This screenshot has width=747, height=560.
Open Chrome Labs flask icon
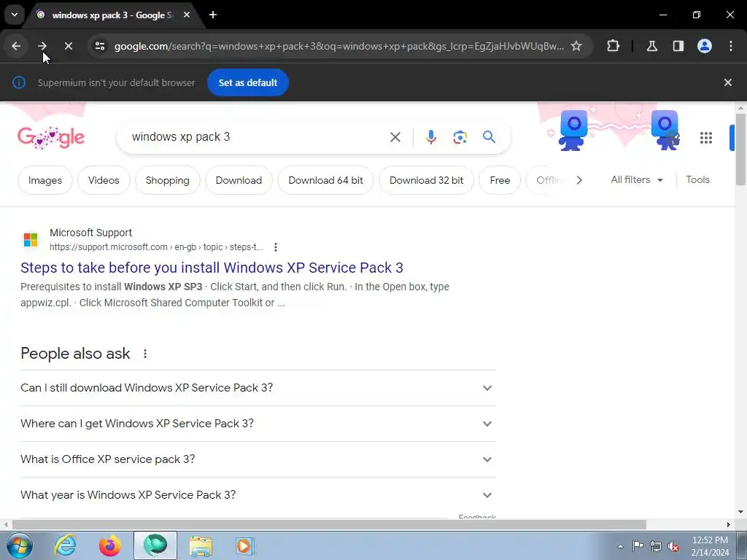652,46
